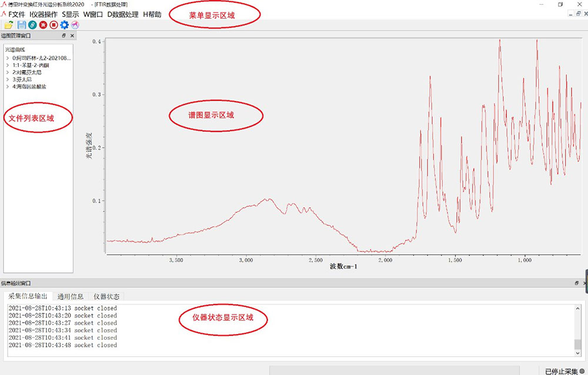The image size is (588, 375).
Task: Float the 信息输出窗口 panel
Action: coord(577,283)
